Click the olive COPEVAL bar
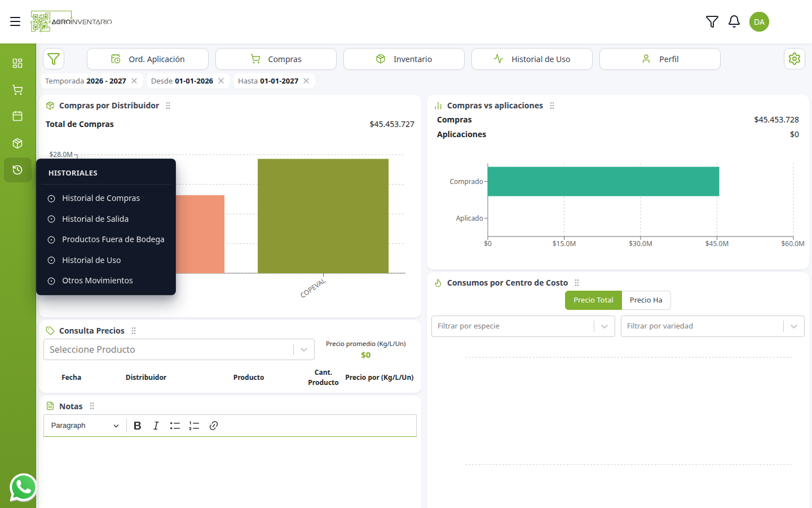The height and width of the screenshot is (508, 812). (x=323, y=216)
